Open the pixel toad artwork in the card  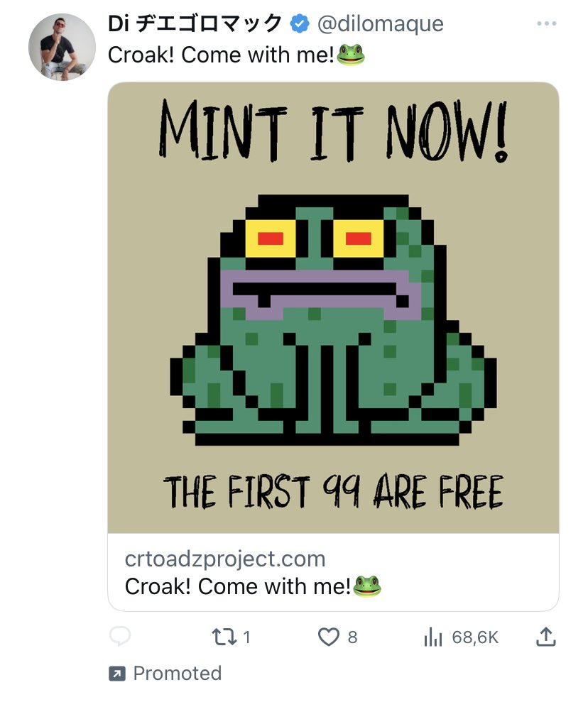333,319
